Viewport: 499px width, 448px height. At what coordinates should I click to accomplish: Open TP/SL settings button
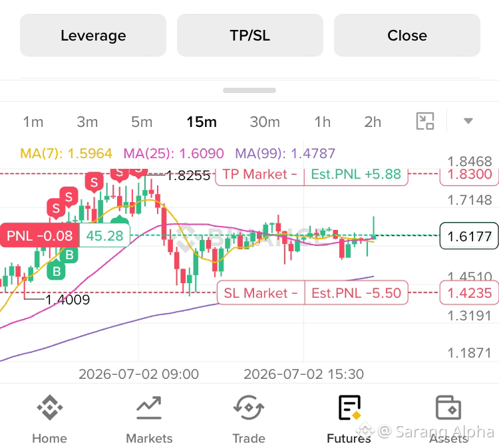point(250,35)
